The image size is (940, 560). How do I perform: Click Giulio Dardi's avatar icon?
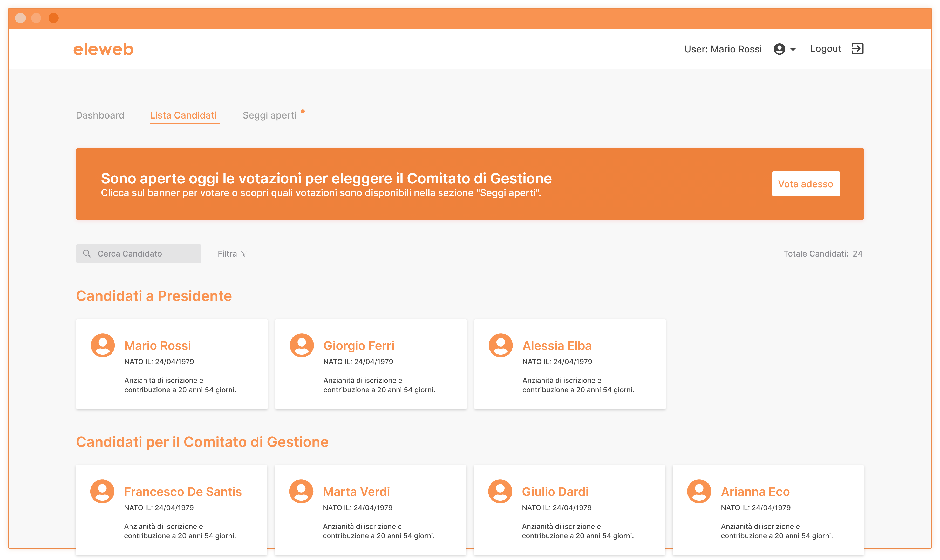pyautogui.click(x=500, y=491)
